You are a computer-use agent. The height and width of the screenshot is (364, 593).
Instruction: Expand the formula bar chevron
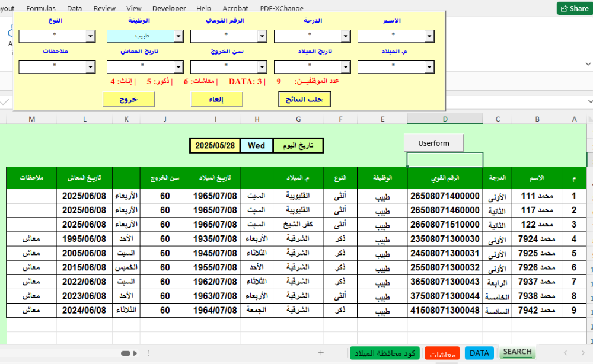pyautogui.click(x=590, y=101)
